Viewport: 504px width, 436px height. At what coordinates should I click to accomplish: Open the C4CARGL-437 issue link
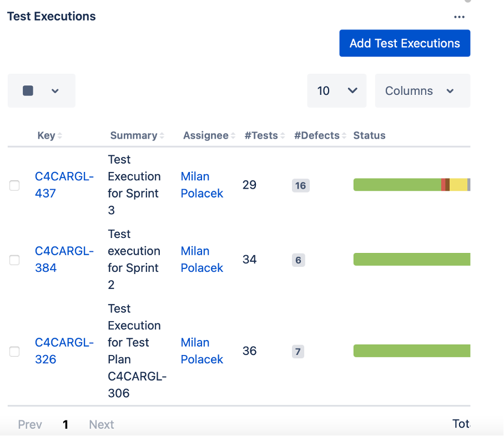click(64, 185)
